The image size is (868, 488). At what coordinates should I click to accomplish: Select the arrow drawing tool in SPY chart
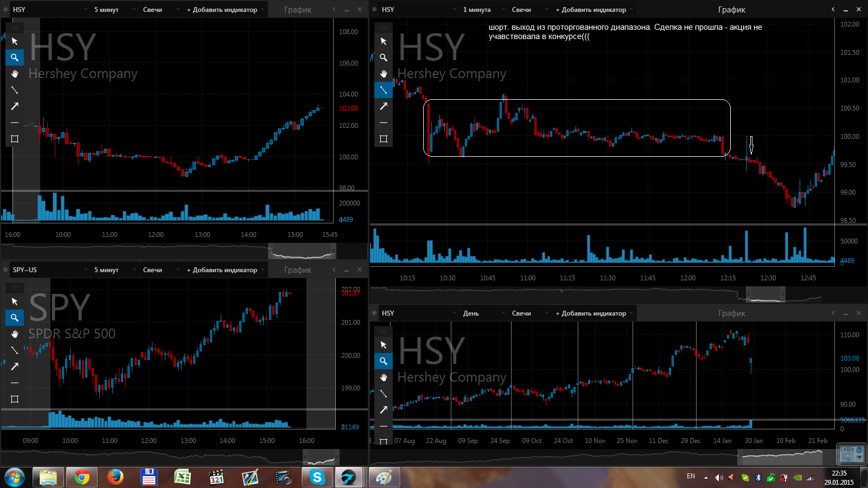pos(15,367)
